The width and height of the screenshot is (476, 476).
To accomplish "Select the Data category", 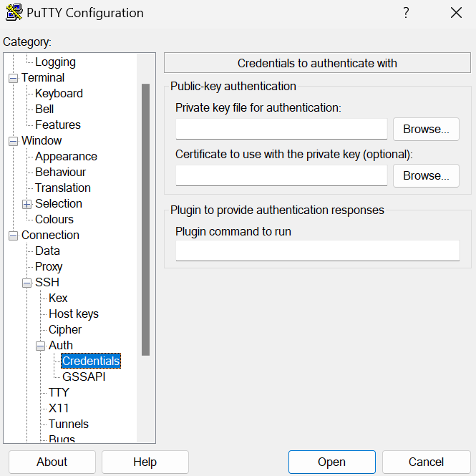I will pyautogui.click(x=47, y=251).
